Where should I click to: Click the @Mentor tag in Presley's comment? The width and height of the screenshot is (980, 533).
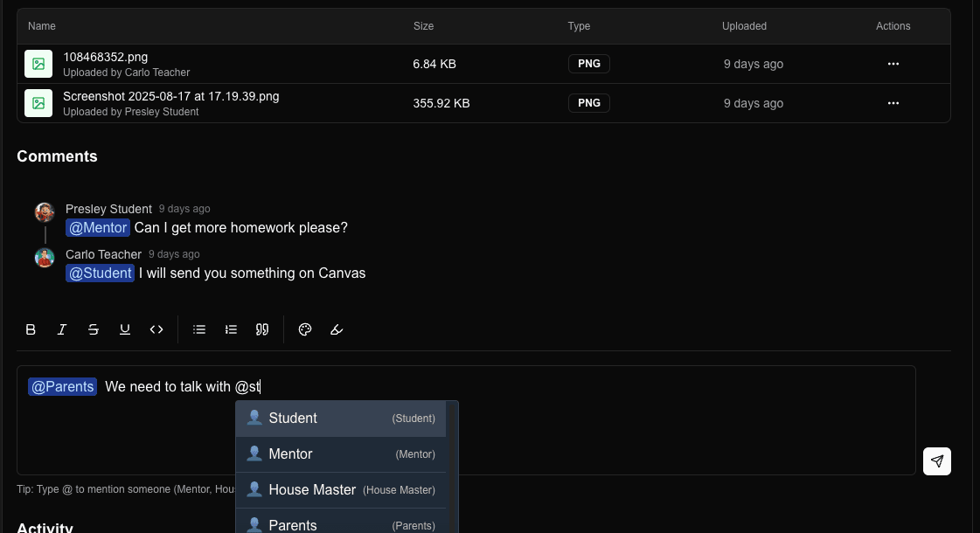98,228
